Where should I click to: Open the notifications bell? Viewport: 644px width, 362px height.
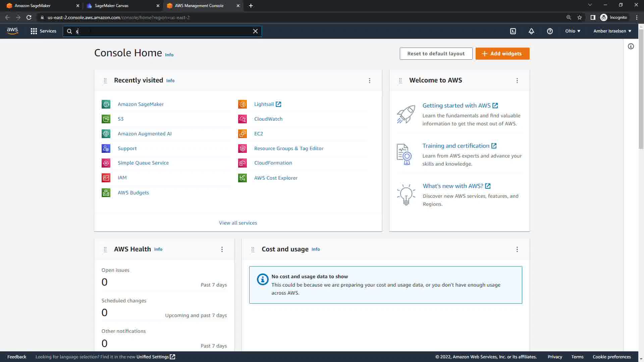[531, 31]
